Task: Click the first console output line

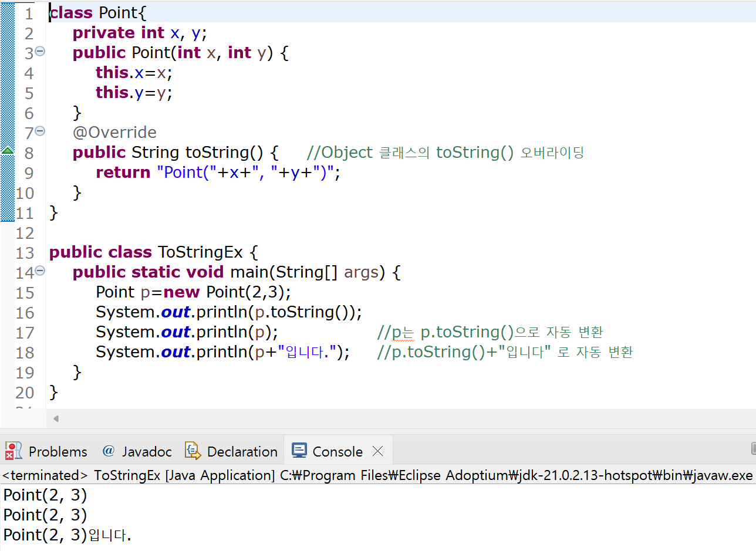Action: point(45,495)
